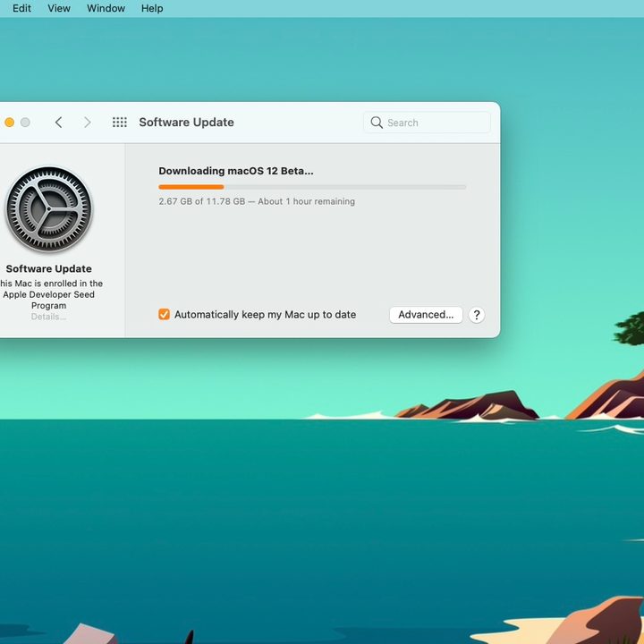The width and height of the screenshot is (644, 644).
Task: Open the Help menu
Action: click(x=152, y=8)
